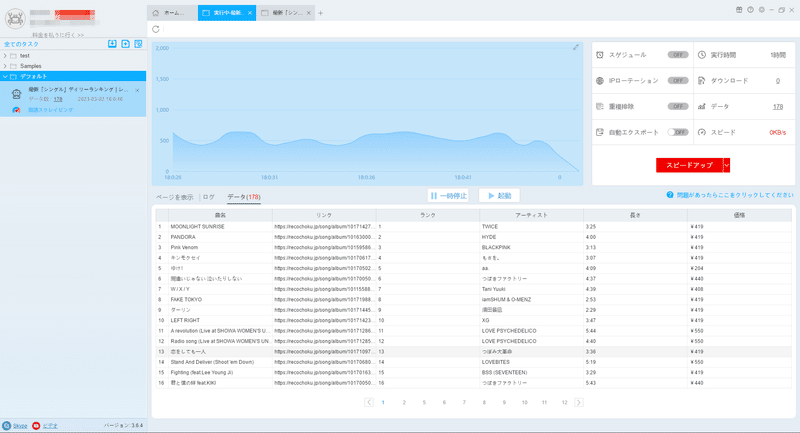Click the speedometer icon beside スピード
The image size is (800, 433).
pyautogui.click(x=702, y=132)
